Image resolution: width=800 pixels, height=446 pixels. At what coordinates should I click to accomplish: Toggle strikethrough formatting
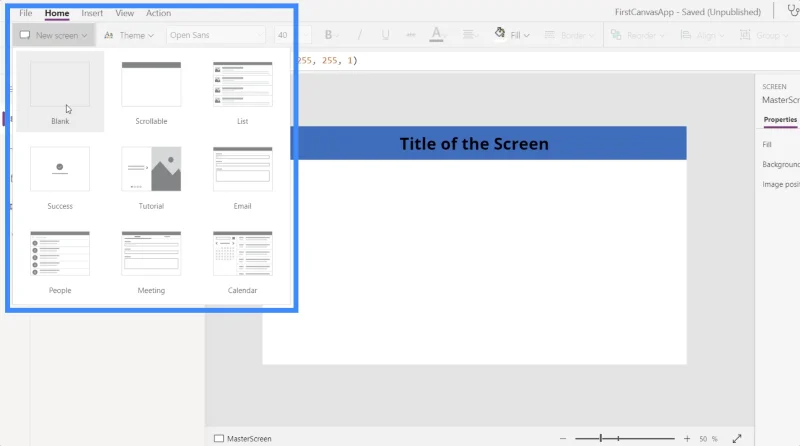411,35
